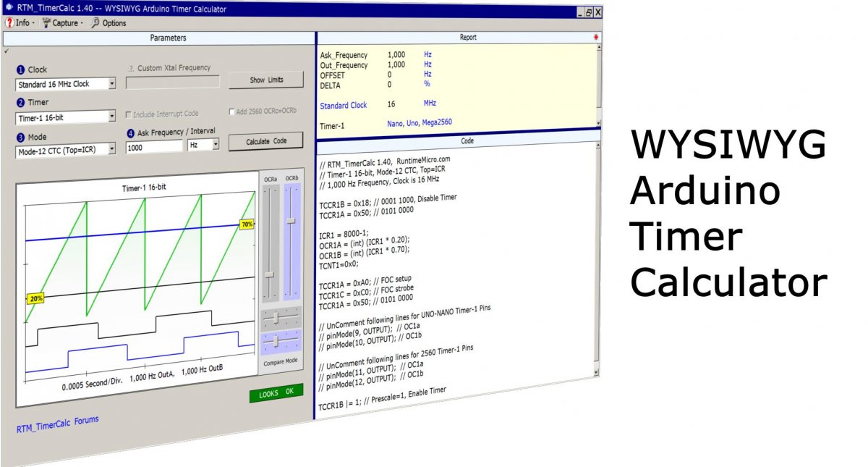The width and height of the screenshot is (868, 467).
Task: Click the red question mark Info icon
Action: coord(9,22)
